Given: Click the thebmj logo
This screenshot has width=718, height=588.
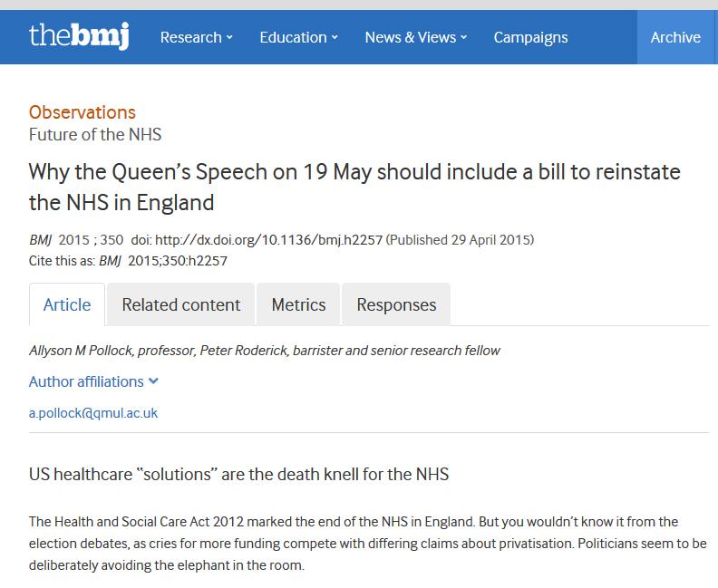Looking at the screenshot, I should [x=79, y=36].
